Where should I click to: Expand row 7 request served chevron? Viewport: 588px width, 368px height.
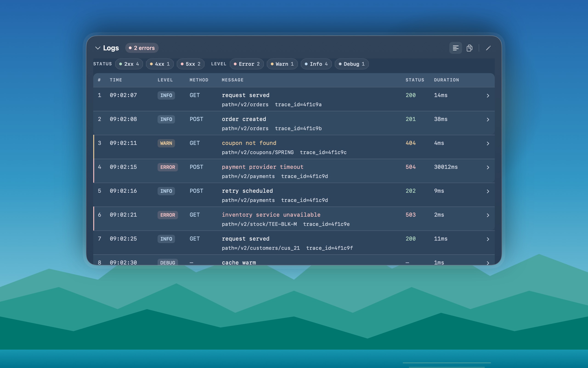pos(488,239)
